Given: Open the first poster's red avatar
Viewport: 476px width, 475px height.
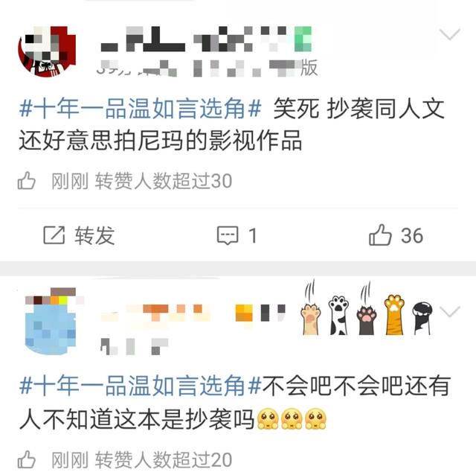Looking at the screenshot, I should (47, 51).
